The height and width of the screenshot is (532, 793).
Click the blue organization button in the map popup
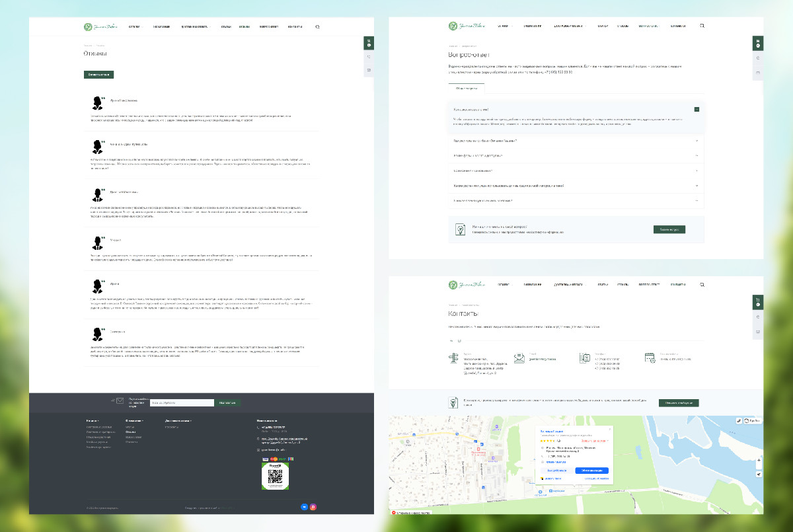(x=591, y=471)
